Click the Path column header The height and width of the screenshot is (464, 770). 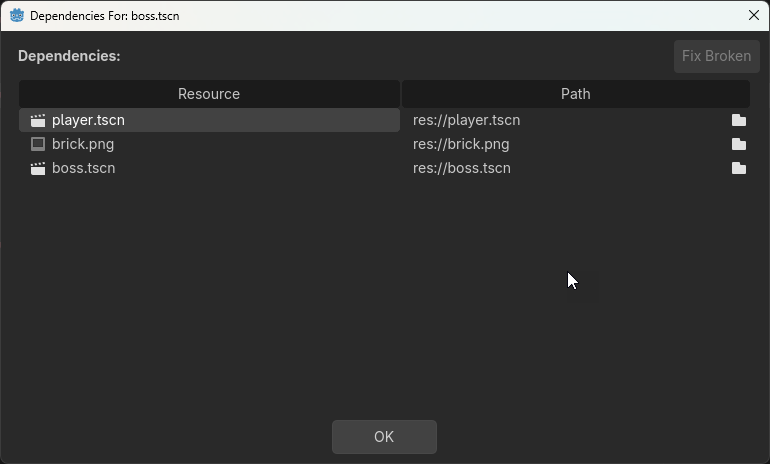tap(575, 94)
